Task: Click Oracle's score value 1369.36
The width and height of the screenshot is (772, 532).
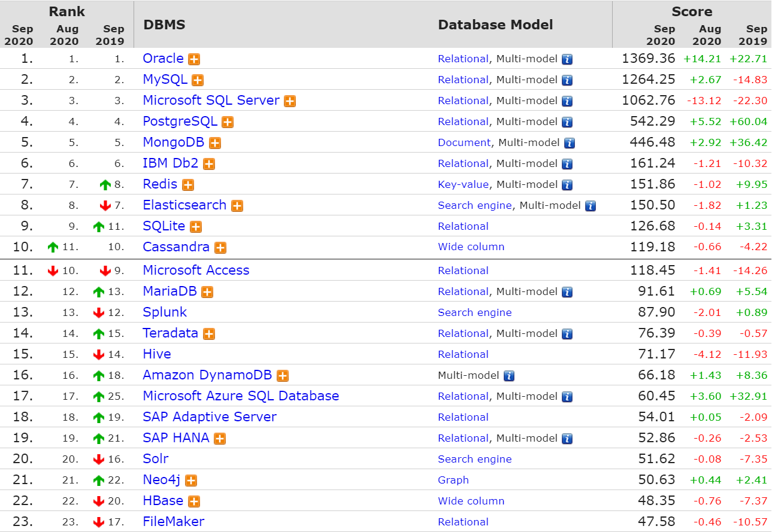Action: [x=649, y=59]
